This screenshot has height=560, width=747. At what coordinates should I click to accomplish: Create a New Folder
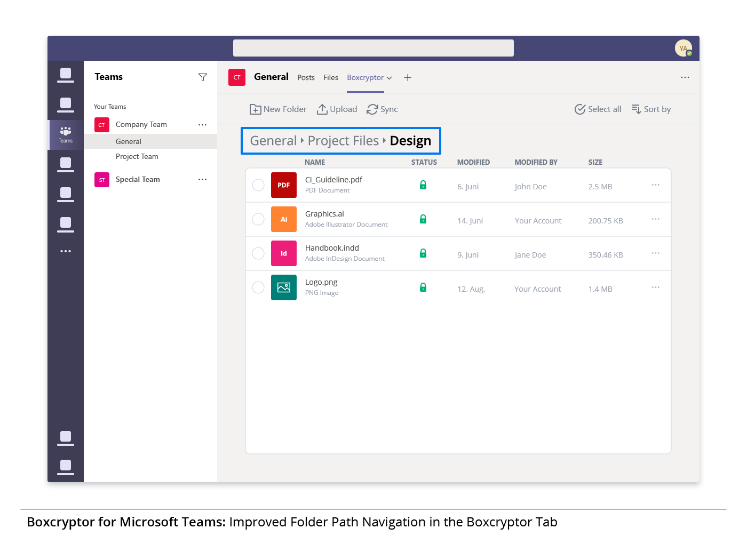point(278,109)
